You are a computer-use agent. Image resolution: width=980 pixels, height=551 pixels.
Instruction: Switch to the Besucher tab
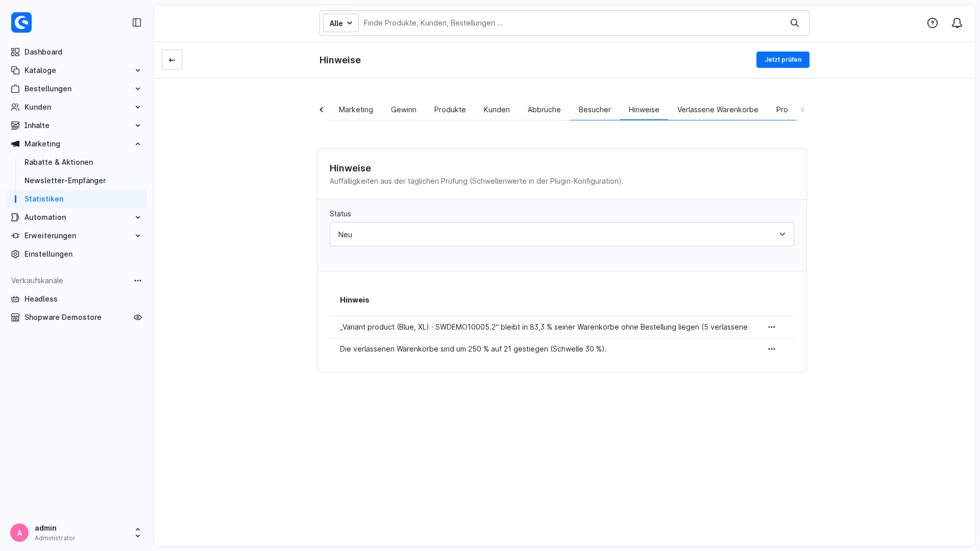point(595,110)
